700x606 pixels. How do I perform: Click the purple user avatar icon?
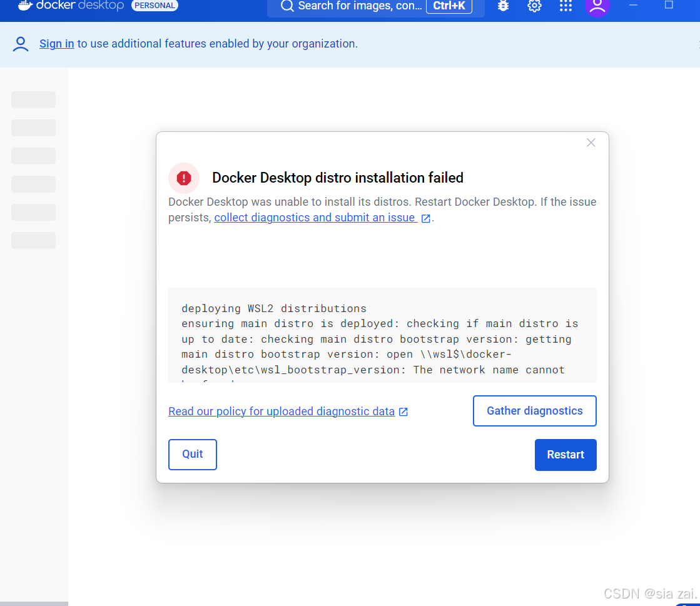(597, 6)
